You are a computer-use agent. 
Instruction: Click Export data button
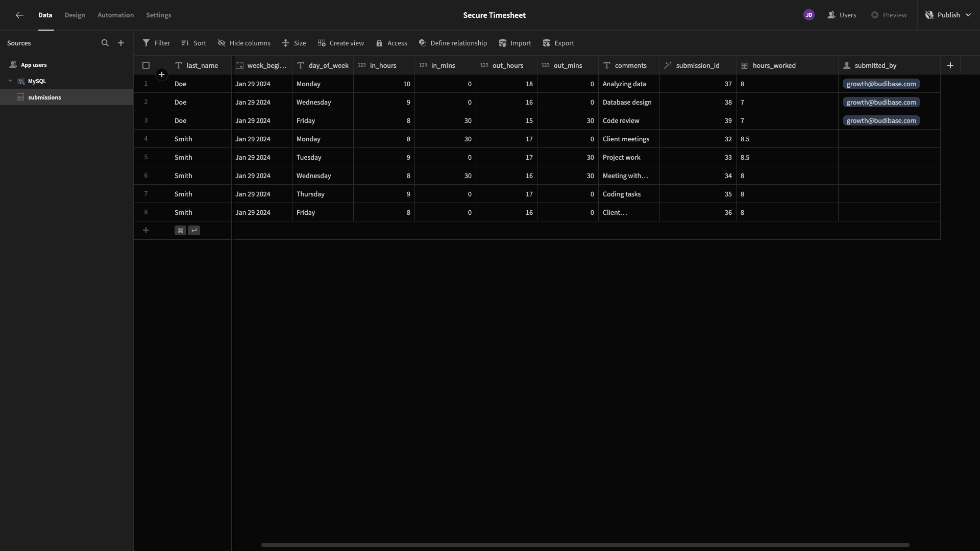[558, 43]
